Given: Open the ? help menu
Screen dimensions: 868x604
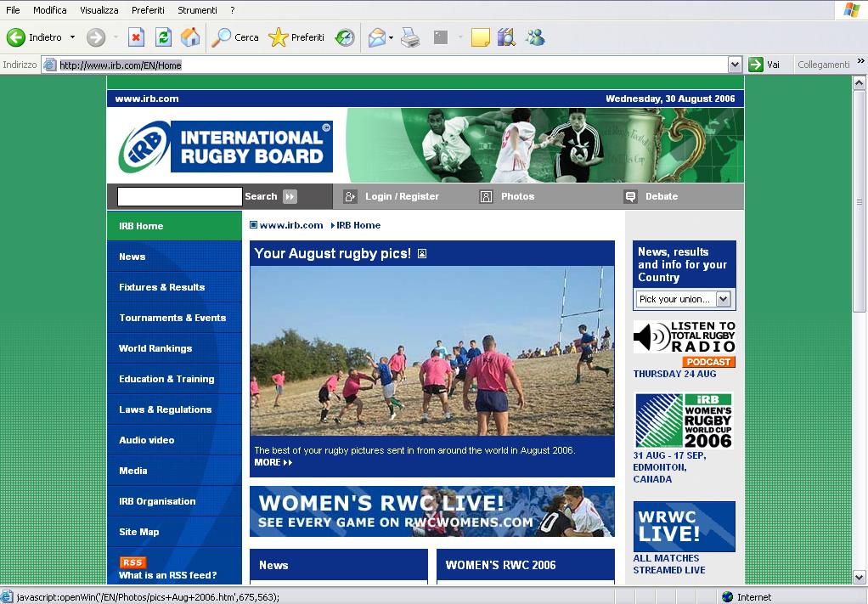Looking at the screenshot, I should tap(233, 10).
